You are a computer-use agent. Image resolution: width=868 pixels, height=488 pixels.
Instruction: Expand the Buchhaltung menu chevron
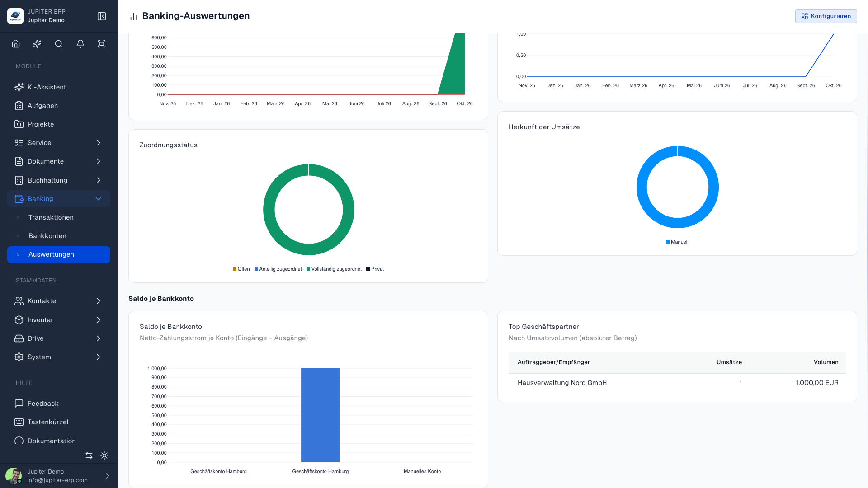(x=99, y=180)
